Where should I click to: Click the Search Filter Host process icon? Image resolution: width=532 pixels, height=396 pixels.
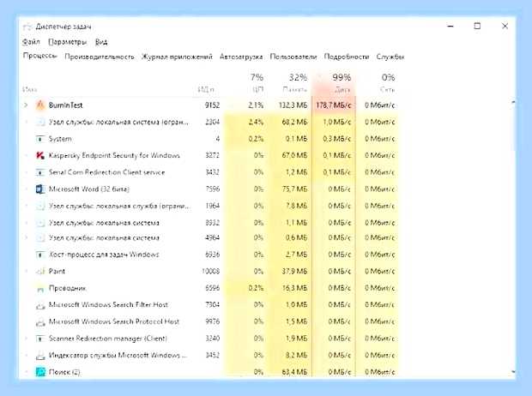pyautogui.click(x=40, y=305)
